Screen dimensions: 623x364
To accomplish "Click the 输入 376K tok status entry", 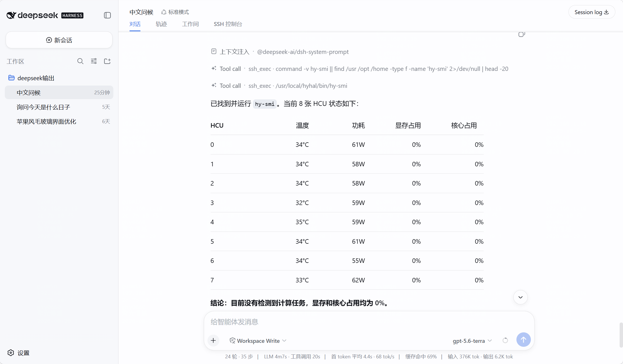I will coord(464,357).
